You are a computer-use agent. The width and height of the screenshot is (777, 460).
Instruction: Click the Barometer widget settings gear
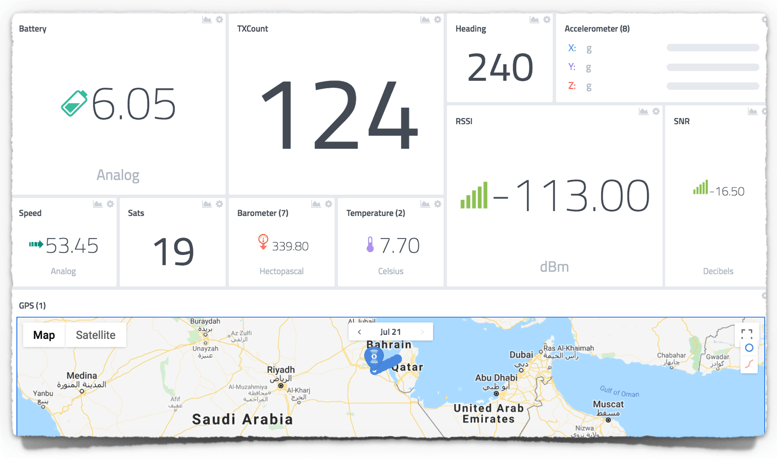[329, 204]
